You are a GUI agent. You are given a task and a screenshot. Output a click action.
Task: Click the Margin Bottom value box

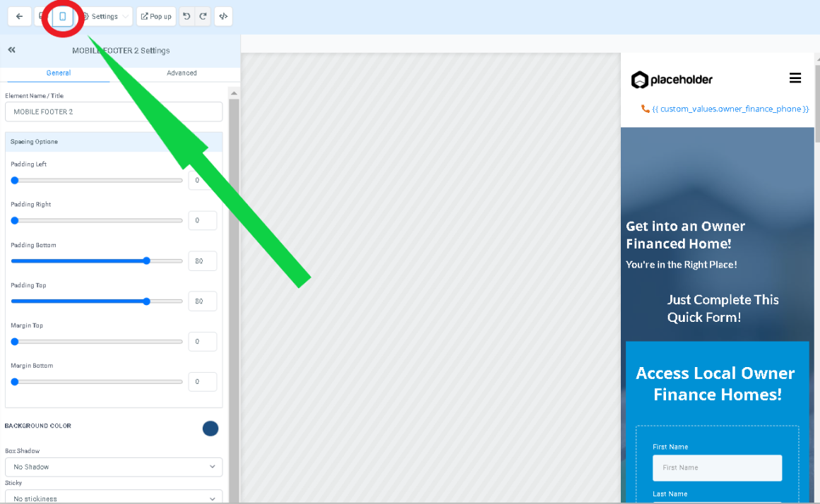click(x=203, y=382)
